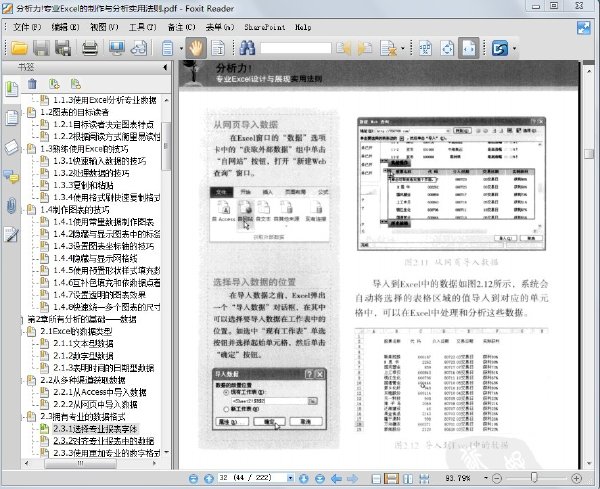
Task: Select bookmark 2.3.1选择专业报表字体
Action: tap(95, 429)
